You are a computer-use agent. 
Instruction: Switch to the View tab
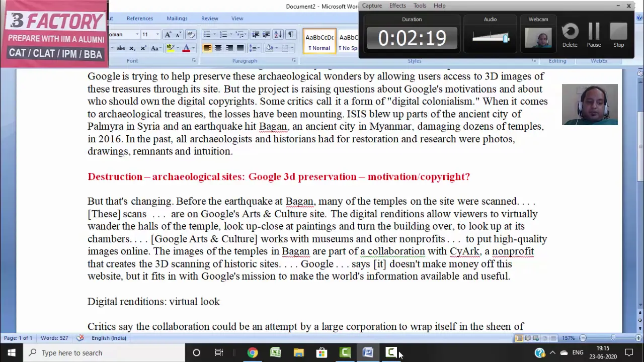point(237,19)
